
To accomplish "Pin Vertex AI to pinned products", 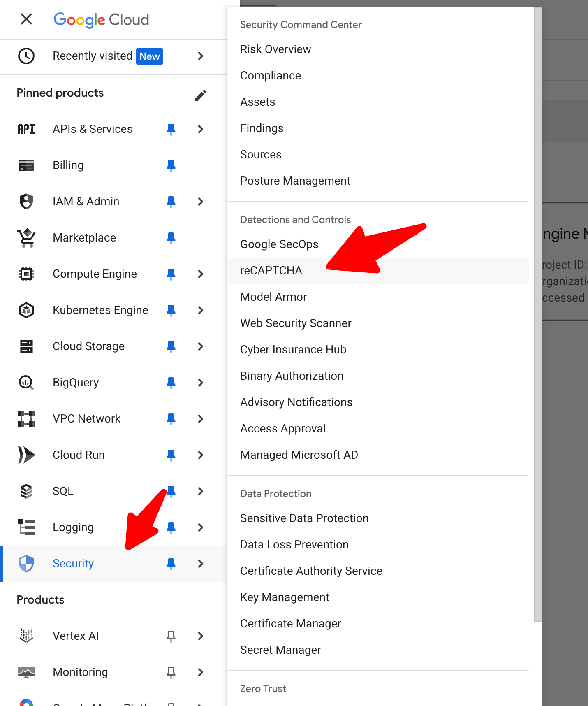I will (x=171, y=636).
